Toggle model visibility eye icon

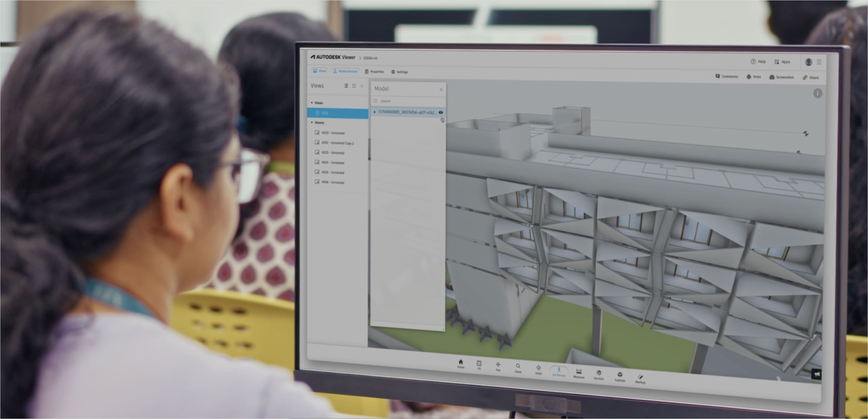pos(441,112)
